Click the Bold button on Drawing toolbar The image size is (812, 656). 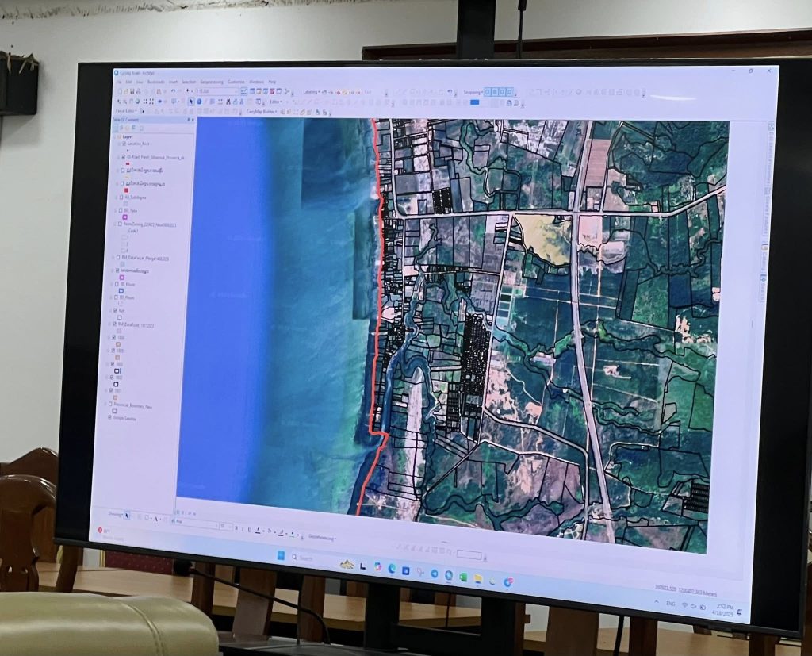click(236, 528)
